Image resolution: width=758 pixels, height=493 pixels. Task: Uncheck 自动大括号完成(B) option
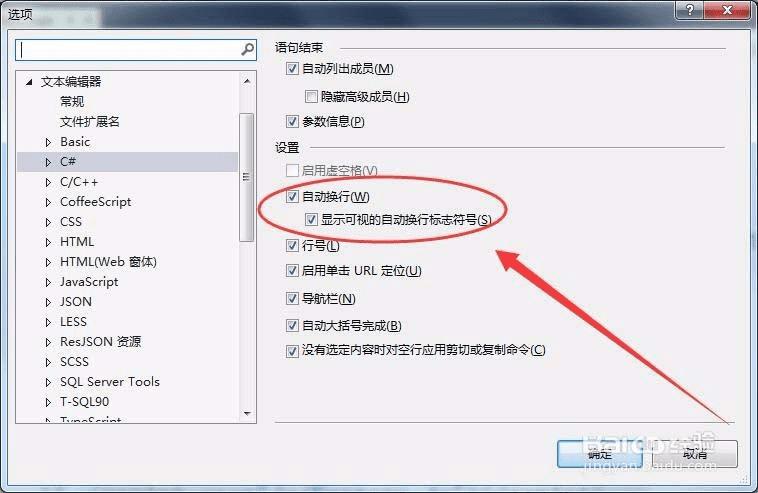tap(292, 326)
